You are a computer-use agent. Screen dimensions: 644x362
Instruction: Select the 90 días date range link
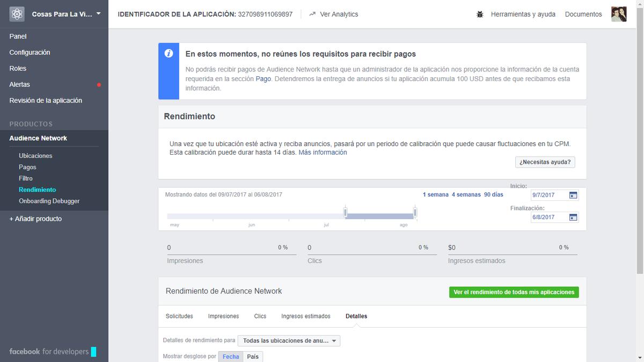click(x=493, y=194)
